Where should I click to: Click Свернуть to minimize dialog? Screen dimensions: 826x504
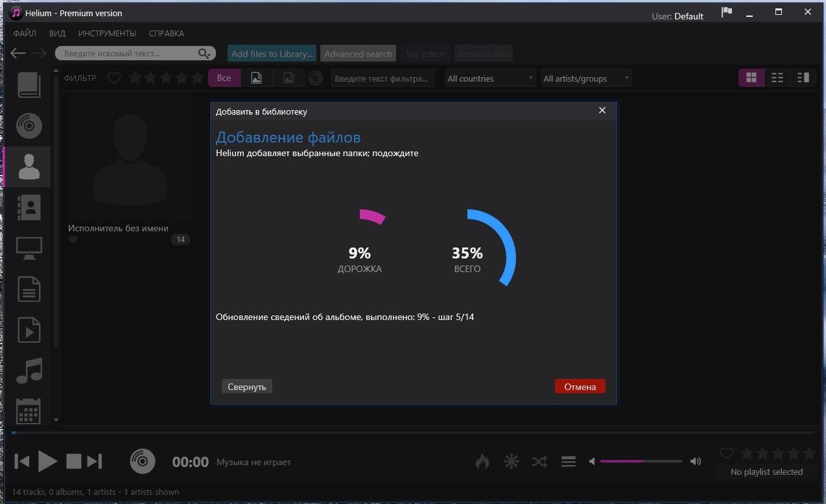[247, 386]
